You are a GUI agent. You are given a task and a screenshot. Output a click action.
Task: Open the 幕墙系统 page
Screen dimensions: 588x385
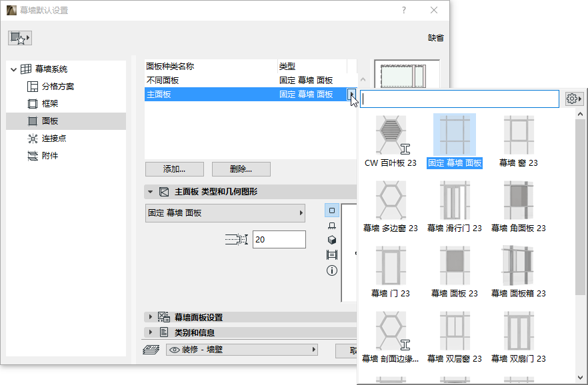pyautogui.click(x=51, y=69)
